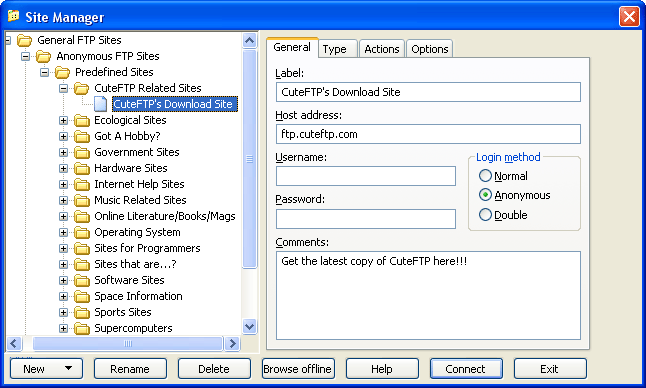Viewport: 646px width, 388px height.
Task: Collapse the Anonymous FTP Sites node
Action: pos(26,56)
